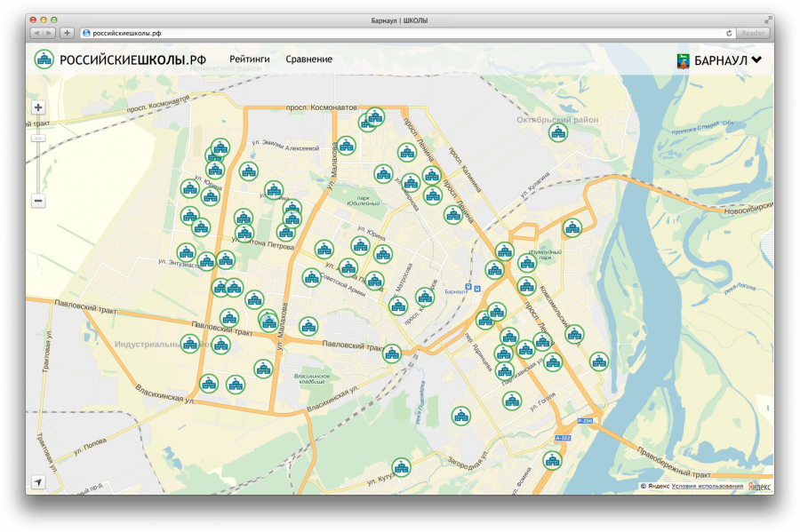Click the browser forward arrow button

click(49, 33)
